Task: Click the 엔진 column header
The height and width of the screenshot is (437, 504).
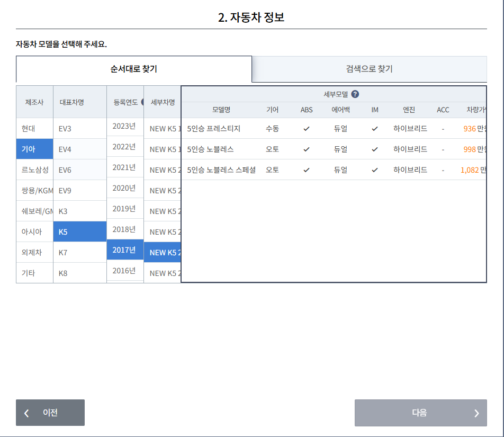Action: [409, 110]
